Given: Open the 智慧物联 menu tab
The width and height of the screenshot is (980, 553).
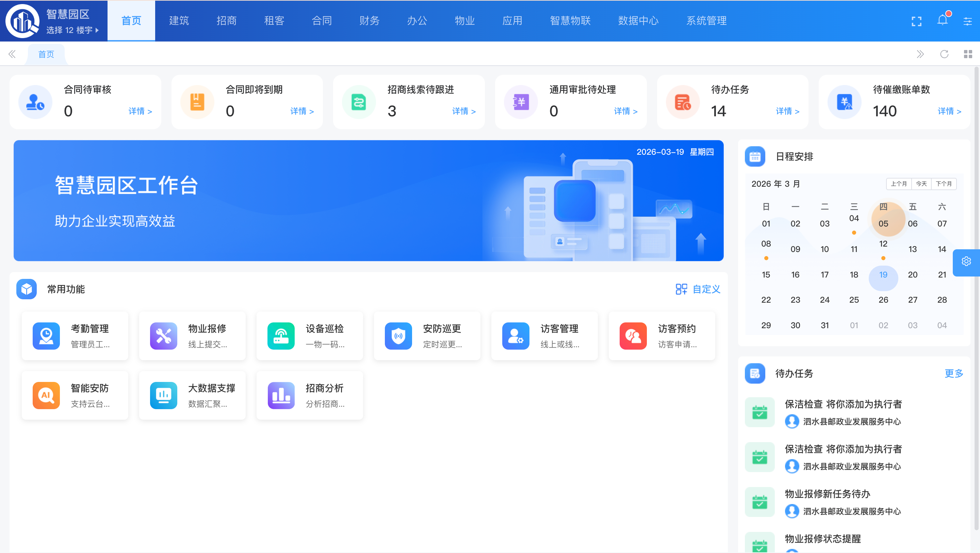Looking at the screenshot, I should point(570,20).
